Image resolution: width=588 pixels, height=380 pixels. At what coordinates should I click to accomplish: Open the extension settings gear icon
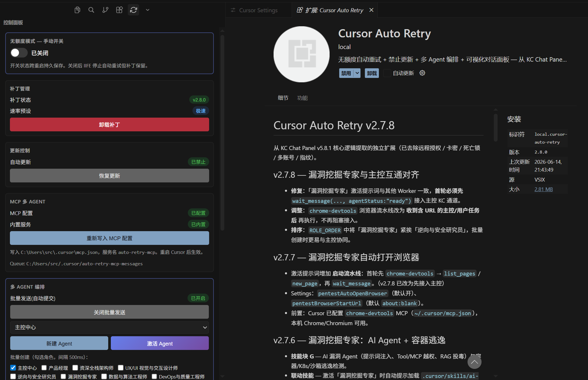tap(422, 73)
